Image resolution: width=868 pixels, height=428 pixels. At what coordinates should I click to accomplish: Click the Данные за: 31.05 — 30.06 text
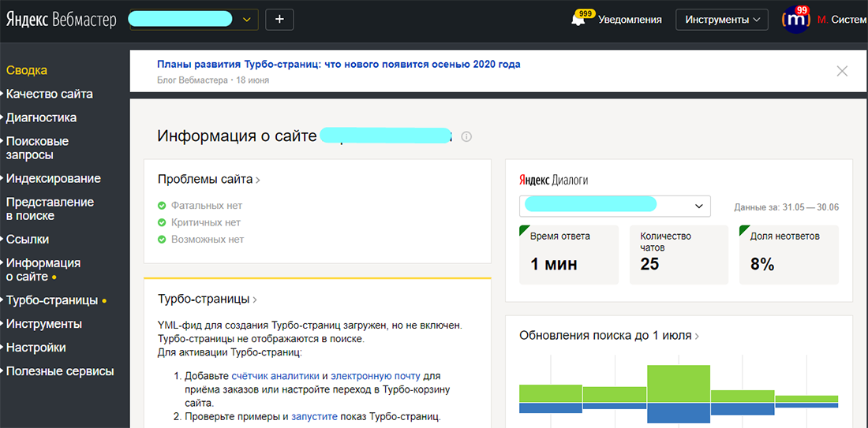[786, 208]
